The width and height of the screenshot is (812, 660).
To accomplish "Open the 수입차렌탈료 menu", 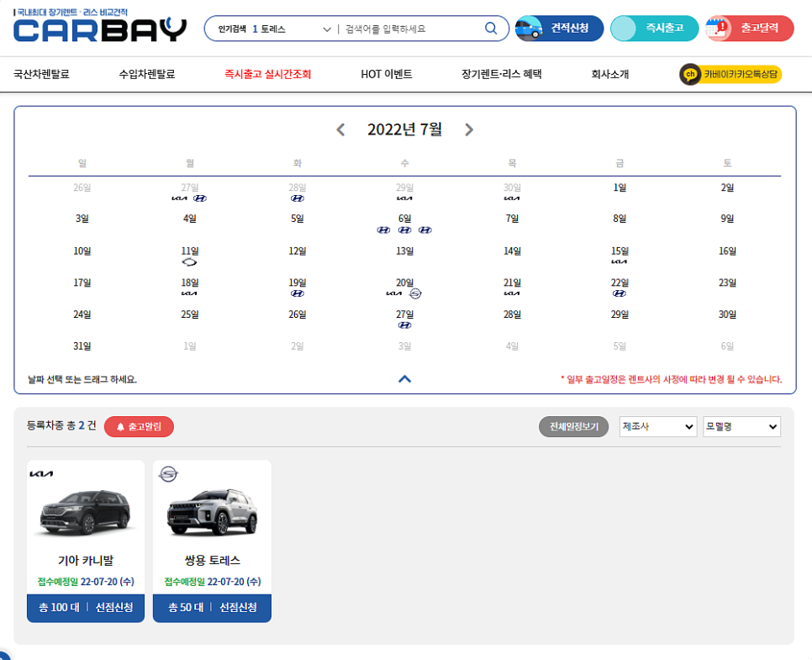I will (x=147, y=74).
